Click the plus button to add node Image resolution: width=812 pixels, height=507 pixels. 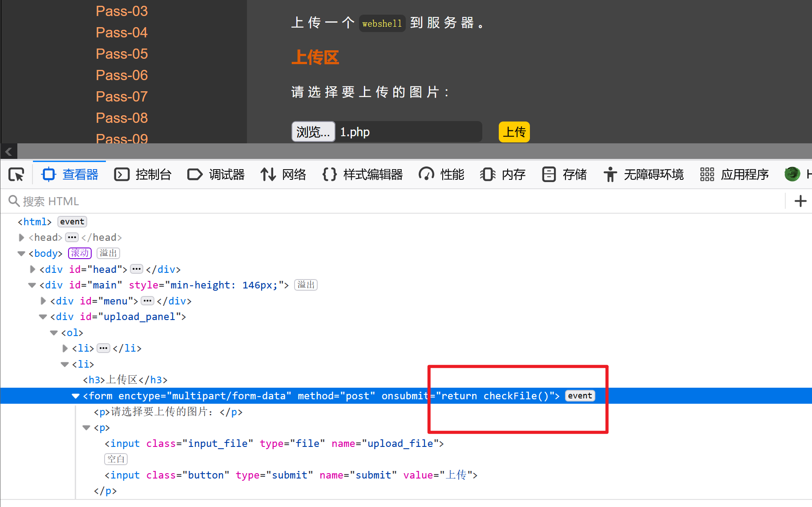click(x=800, y=201)
